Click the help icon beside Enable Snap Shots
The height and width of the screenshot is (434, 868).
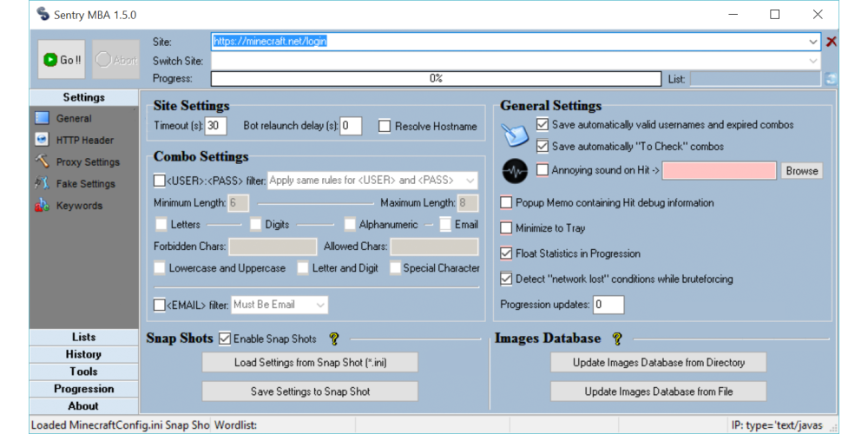tap(333, 339)
